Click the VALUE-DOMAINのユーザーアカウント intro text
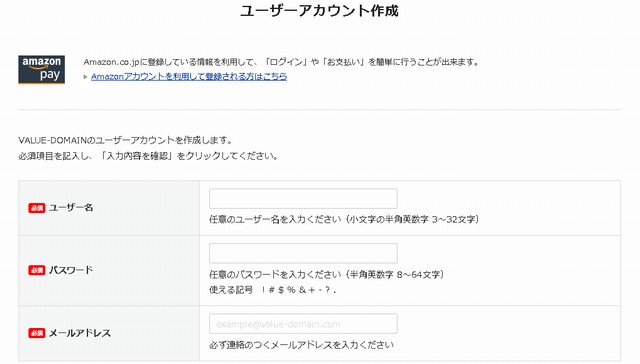Screen dimensions: 640x364 pyautogui.click(x=126, y=140)
